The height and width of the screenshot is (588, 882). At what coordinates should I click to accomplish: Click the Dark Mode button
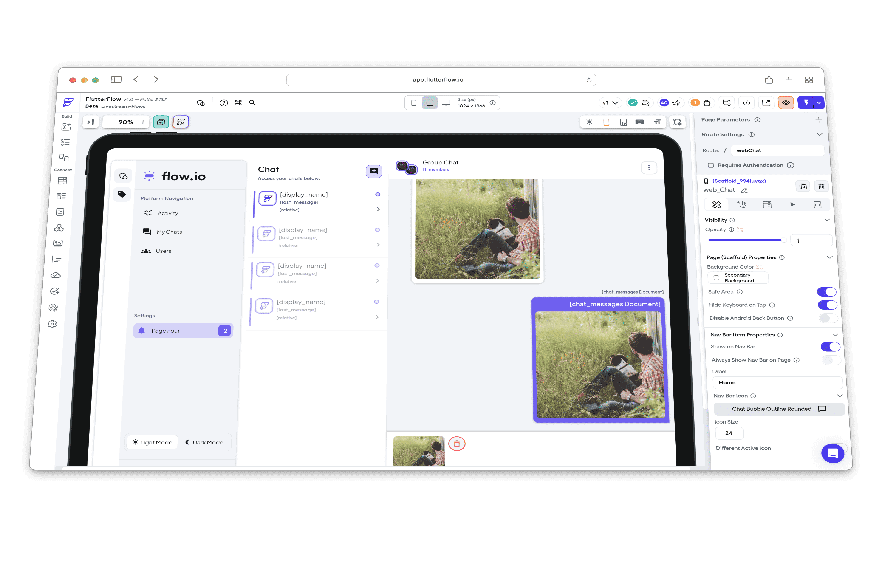pos(204,443)
